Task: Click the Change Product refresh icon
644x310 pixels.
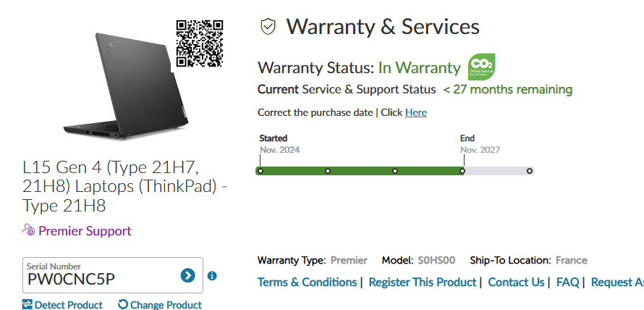Action: click(123, 304)
